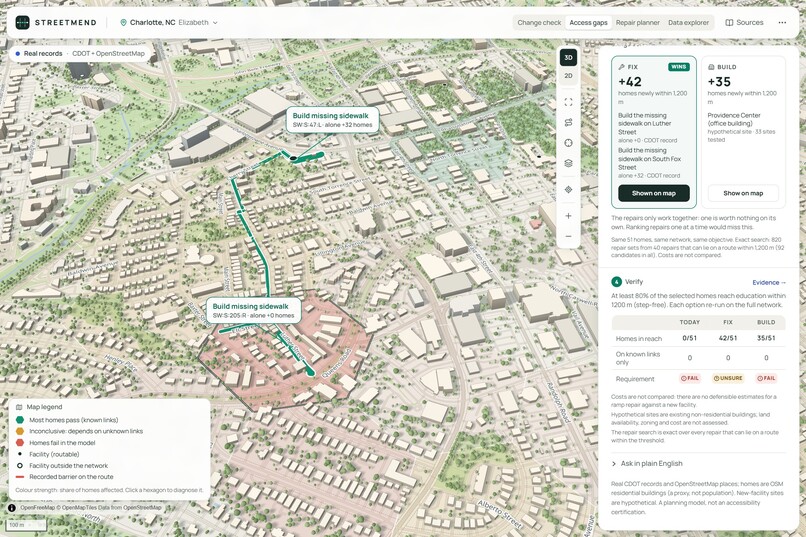
Task: Click the Map legend header icon
Action: coord(19,407)
